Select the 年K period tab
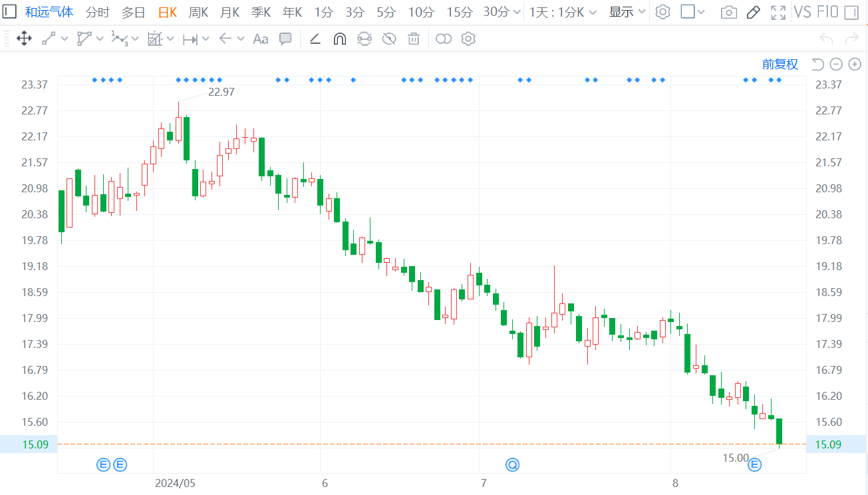The height and width of the screenshot is (495, 868). click(293, 12)
